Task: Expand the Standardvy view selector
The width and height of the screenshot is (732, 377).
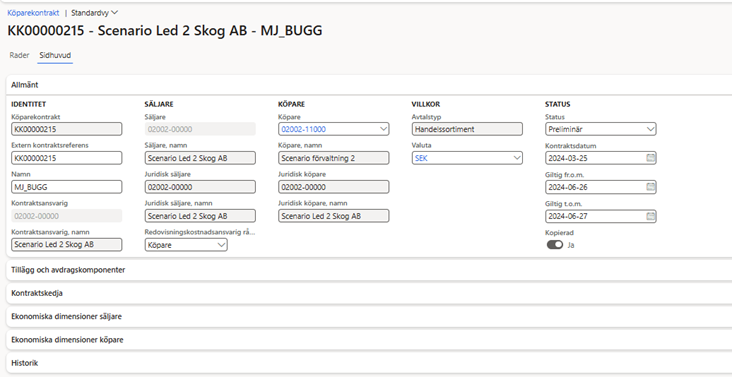Action: pos(95,13)
